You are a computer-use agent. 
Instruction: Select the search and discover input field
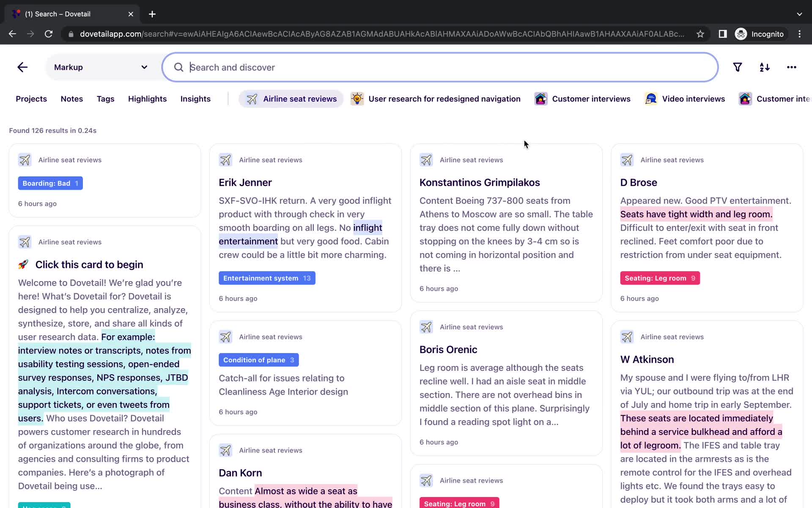[x=440, y=67]
